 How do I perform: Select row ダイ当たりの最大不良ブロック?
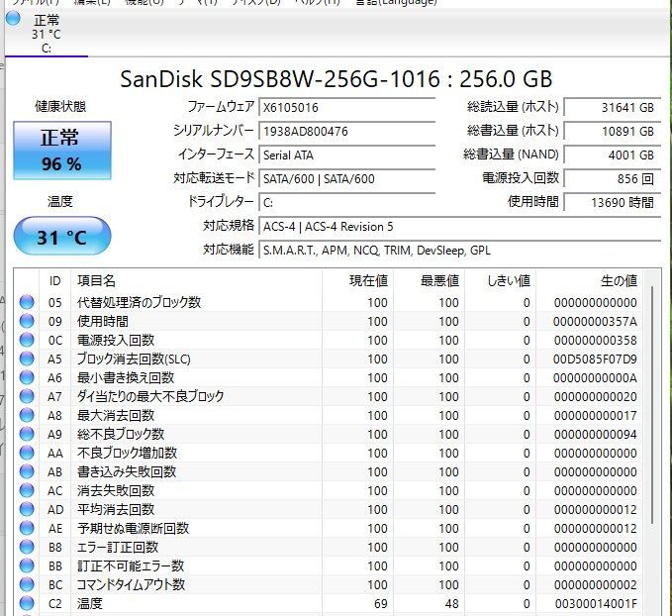(328, 396)
